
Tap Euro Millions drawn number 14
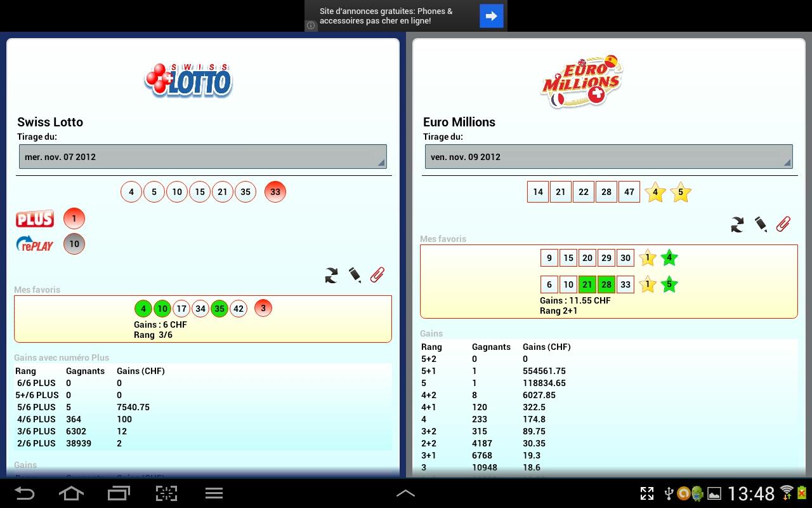pos(538,192)
